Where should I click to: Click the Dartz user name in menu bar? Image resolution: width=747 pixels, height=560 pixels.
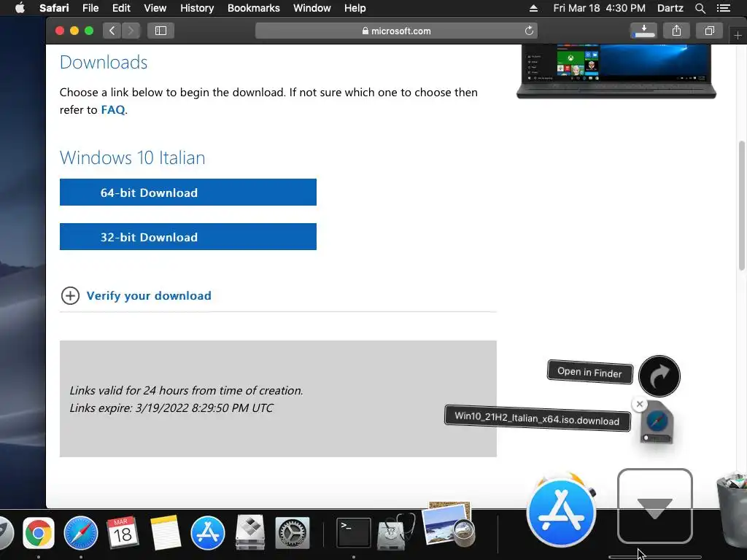pyautogui.click(x=670, y=8)
